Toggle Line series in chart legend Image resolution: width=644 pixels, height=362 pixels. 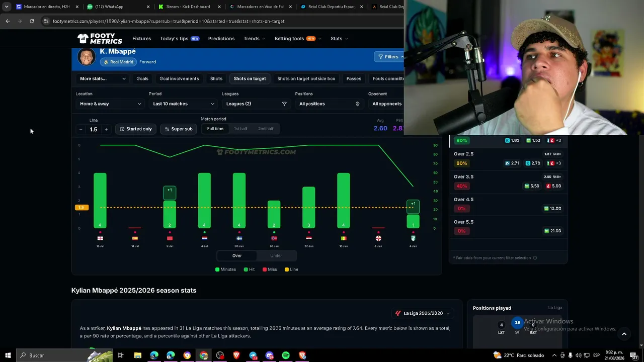coord(291,269)
